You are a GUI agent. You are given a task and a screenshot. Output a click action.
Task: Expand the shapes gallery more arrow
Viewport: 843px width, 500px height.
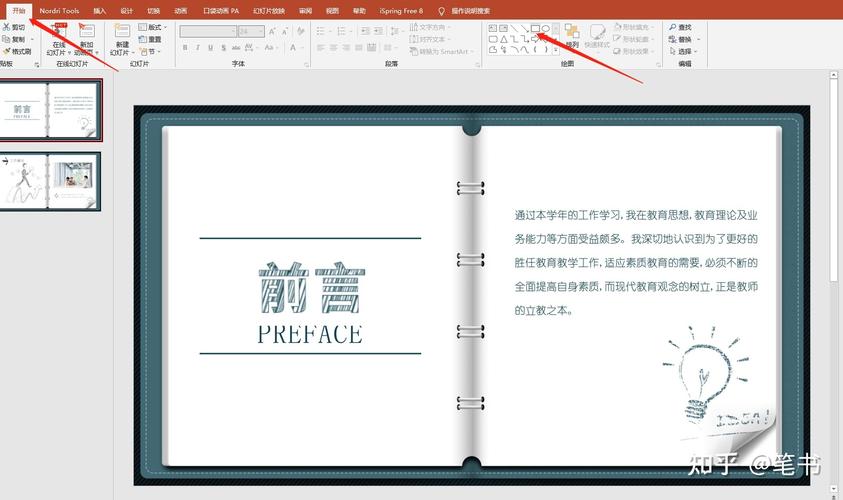click(555, 50)
